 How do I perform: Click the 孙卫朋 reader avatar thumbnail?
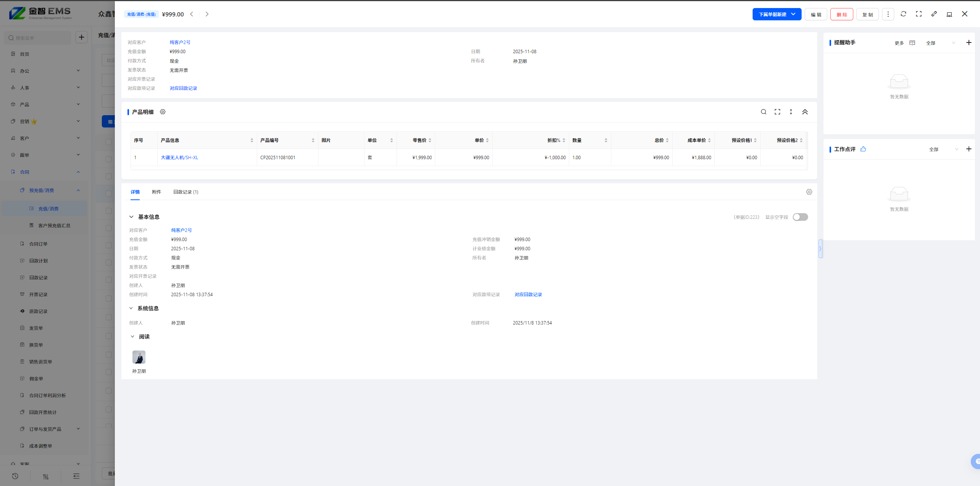139,357
